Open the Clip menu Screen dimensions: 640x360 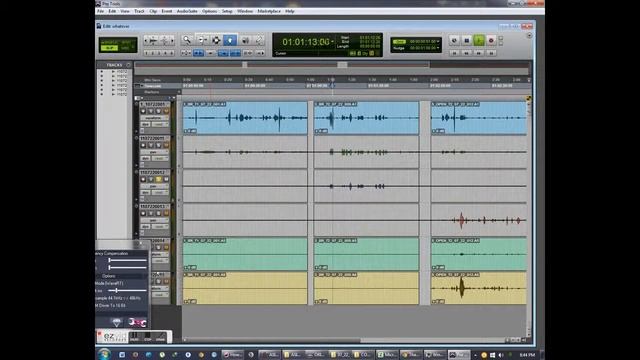[x=153, y=11]
